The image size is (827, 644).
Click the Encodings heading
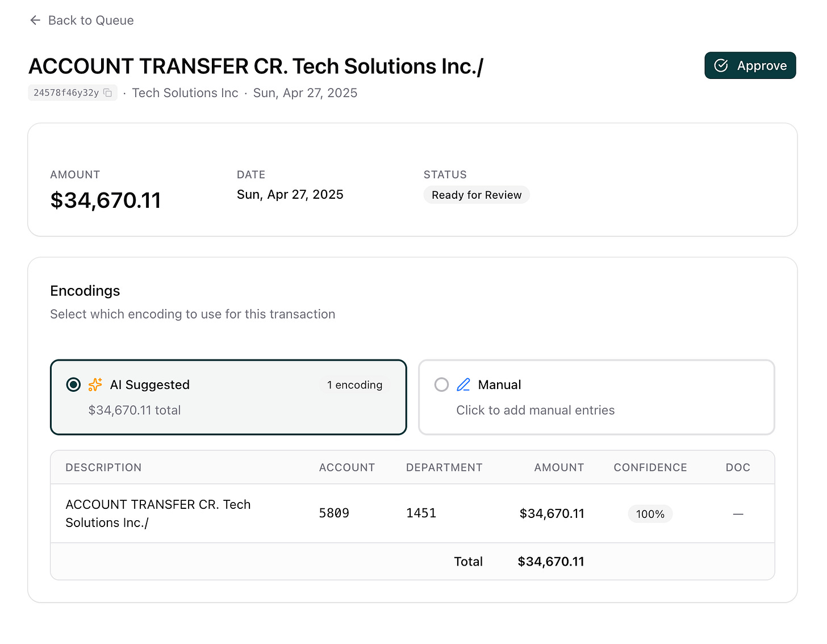85,291
